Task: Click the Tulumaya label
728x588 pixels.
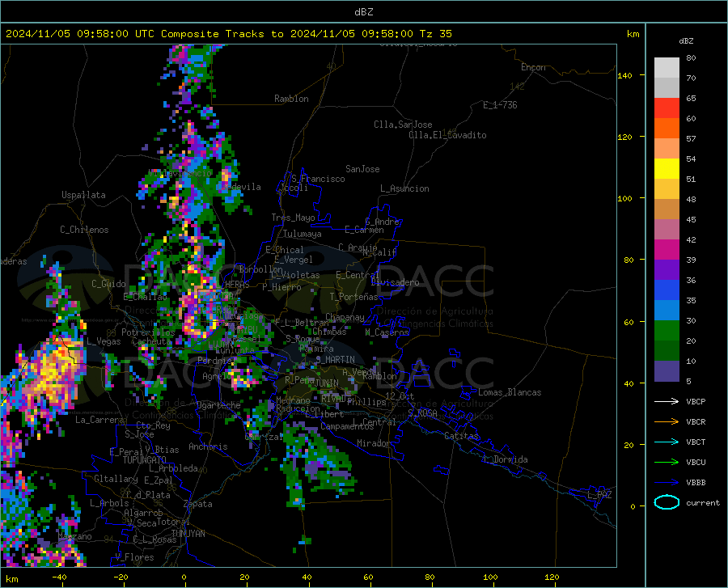Action: tap(303, 234)
